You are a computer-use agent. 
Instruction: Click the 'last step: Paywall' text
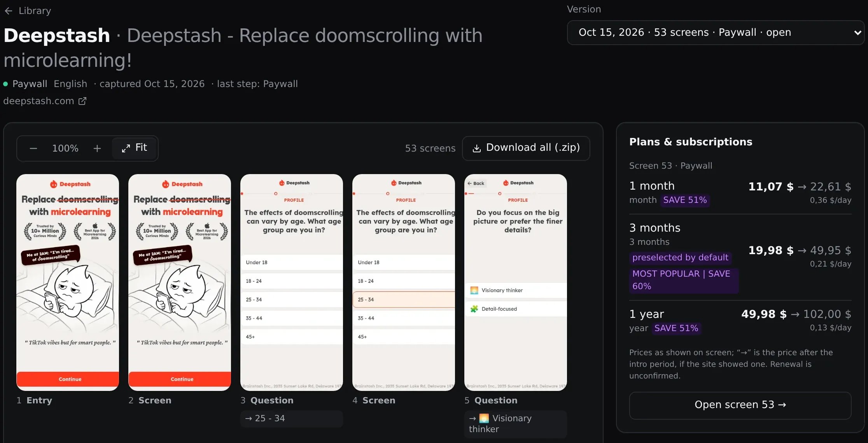point(257,84)
